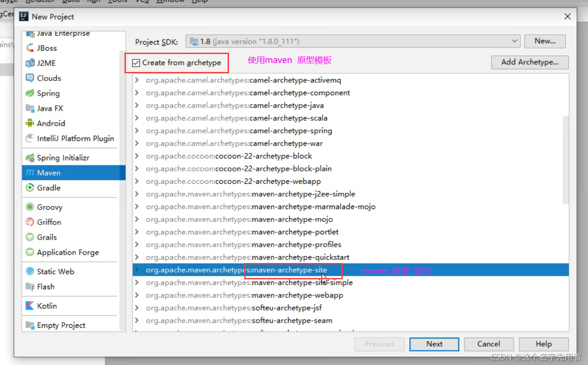
Task: Click the Groovy 'G' icon
Action: pyautogui.click(x=30, y=207)
